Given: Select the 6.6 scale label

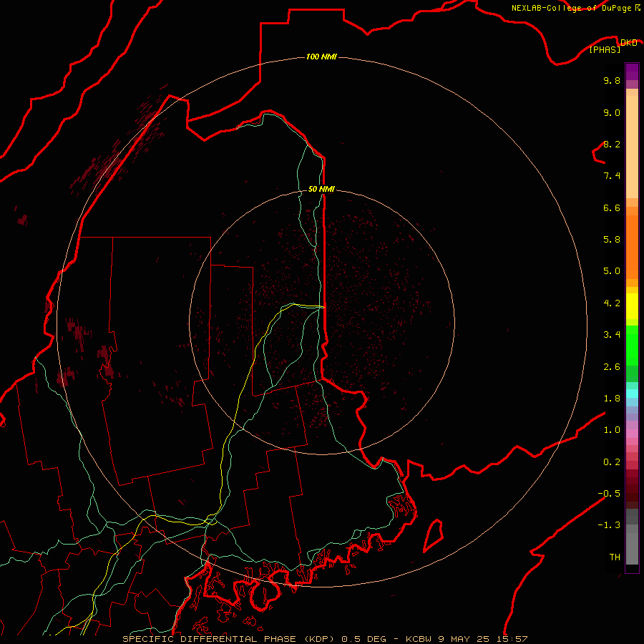Looking at the screenshot, I should [612, 208].
